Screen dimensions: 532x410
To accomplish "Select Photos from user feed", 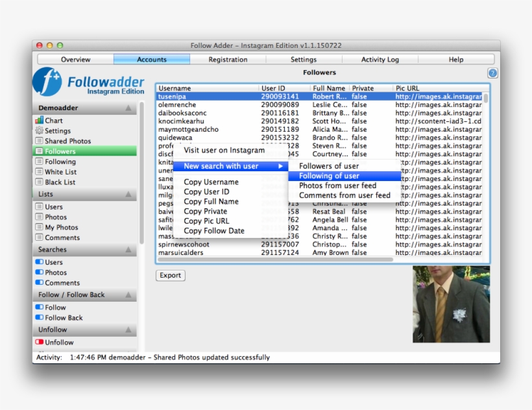I will [x=345, y=186].
